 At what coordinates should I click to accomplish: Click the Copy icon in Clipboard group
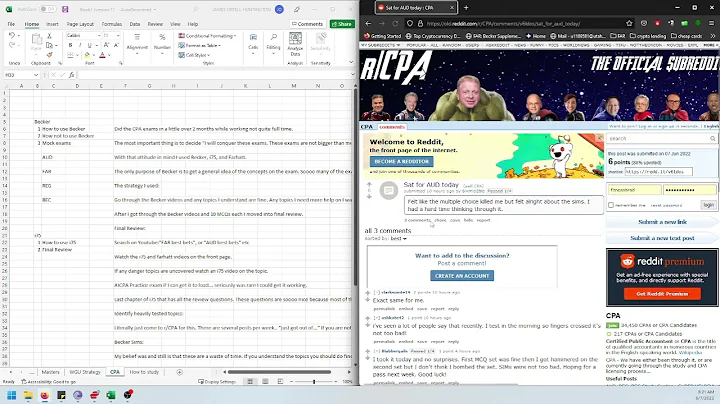point(49,45)
